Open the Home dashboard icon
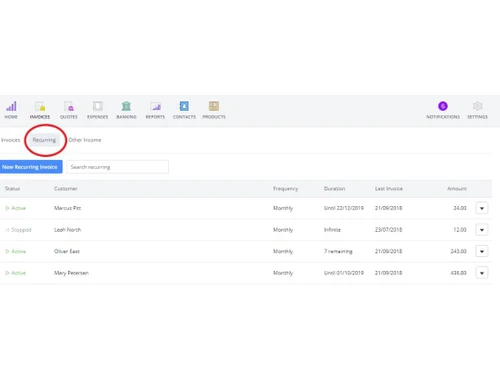This screenshot has width=500, height=375. (x=11, y=106)
